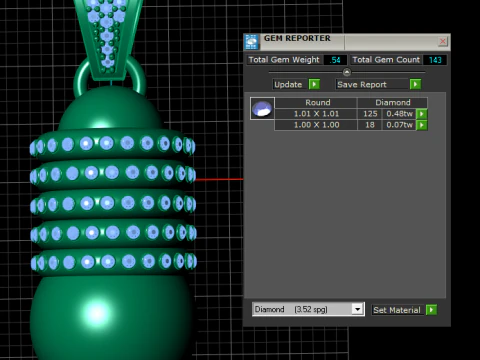Click the Set Material label

coord(397,310)
